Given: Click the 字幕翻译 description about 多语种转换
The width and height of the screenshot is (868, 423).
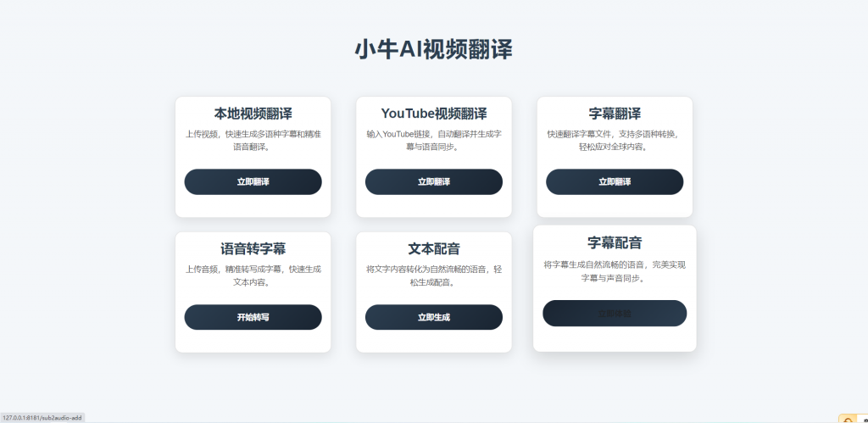Looking at the screenshot, I should point(615,141).
